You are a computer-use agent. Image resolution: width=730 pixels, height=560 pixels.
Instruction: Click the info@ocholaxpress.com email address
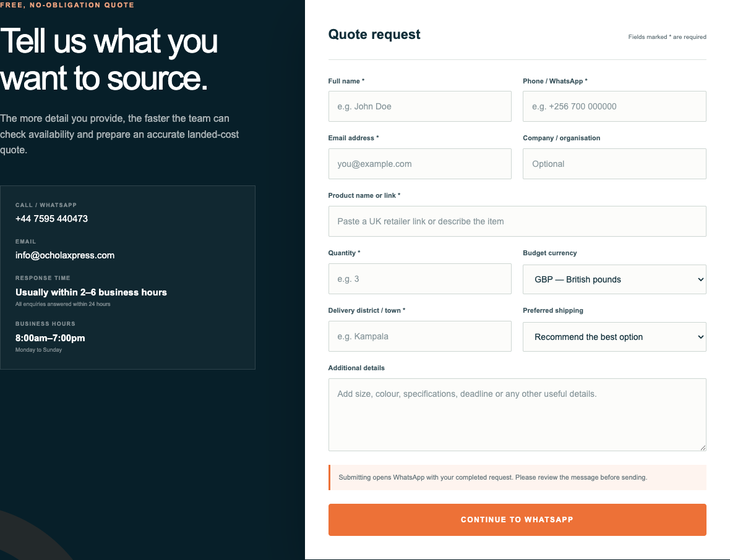pos(65,255)
